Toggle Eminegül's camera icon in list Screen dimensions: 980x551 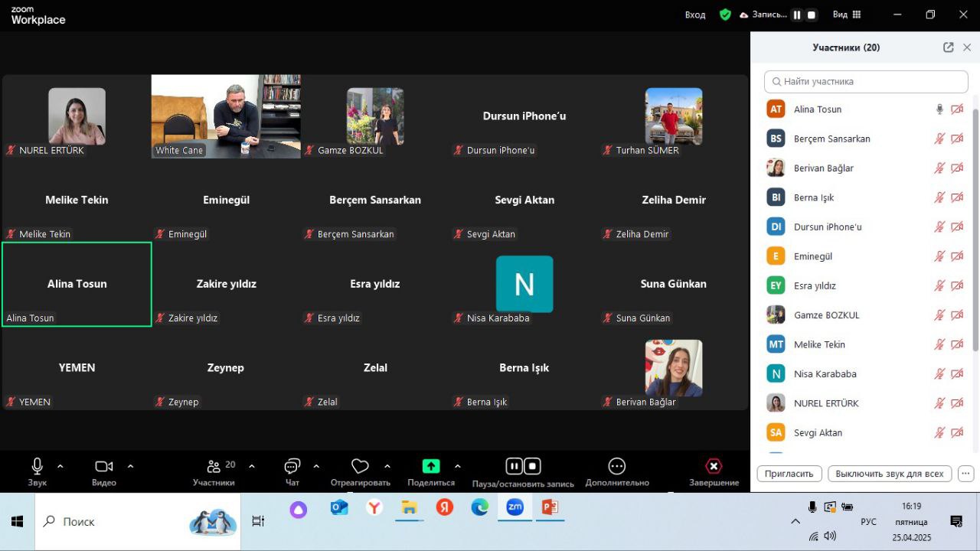point(957,256)
